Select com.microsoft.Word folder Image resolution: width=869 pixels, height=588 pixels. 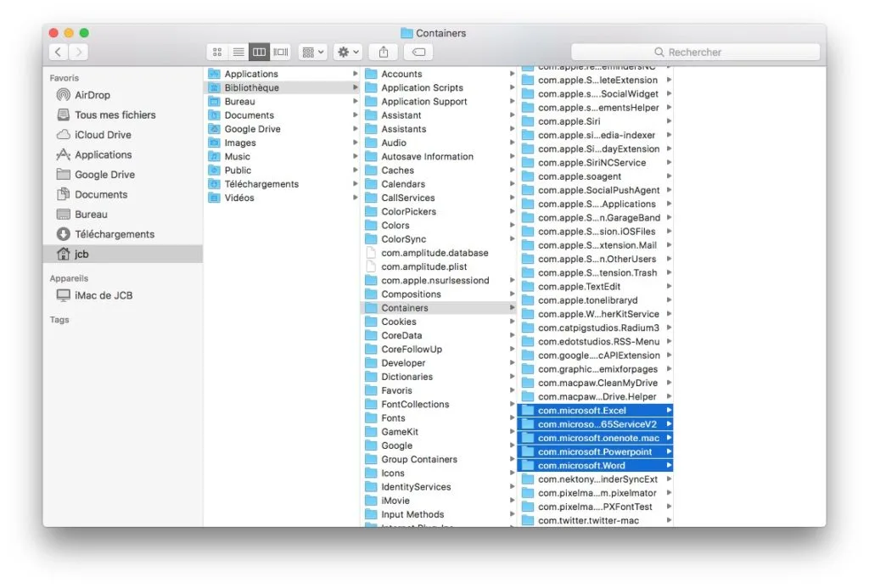click(596, 466)
